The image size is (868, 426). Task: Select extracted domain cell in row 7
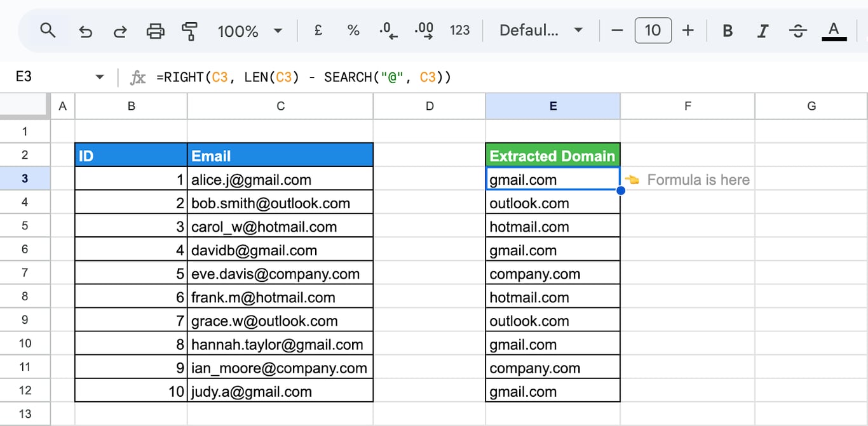(x=553, y=273)
